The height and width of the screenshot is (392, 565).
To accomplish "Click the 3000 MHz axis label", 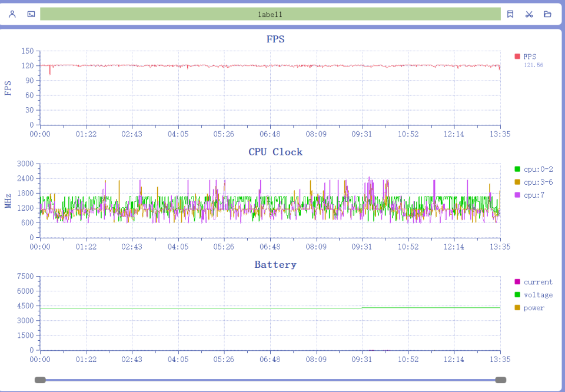I will point(25,164).
